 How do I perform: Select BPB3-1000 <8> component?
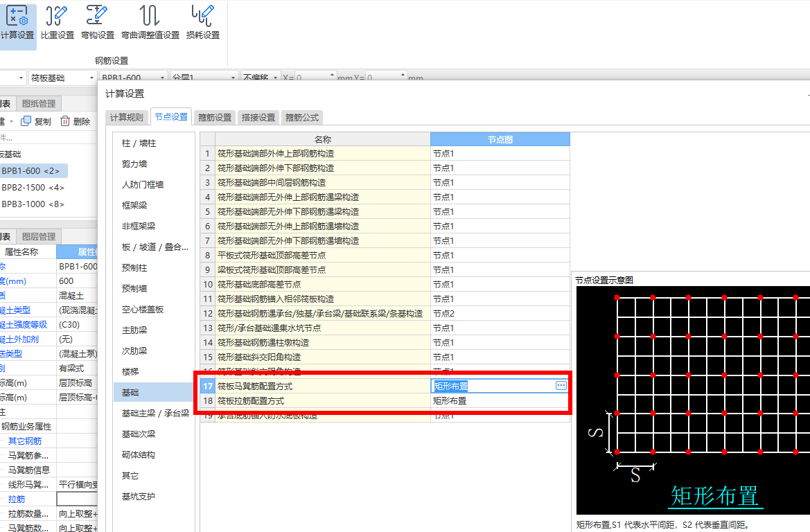point(33,204)
